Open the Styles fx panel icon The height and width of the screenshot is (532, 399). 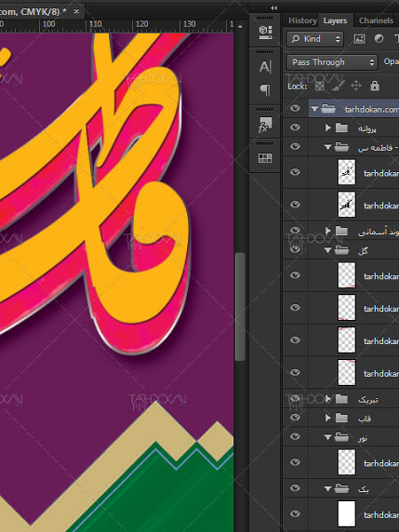pos(265,124)
